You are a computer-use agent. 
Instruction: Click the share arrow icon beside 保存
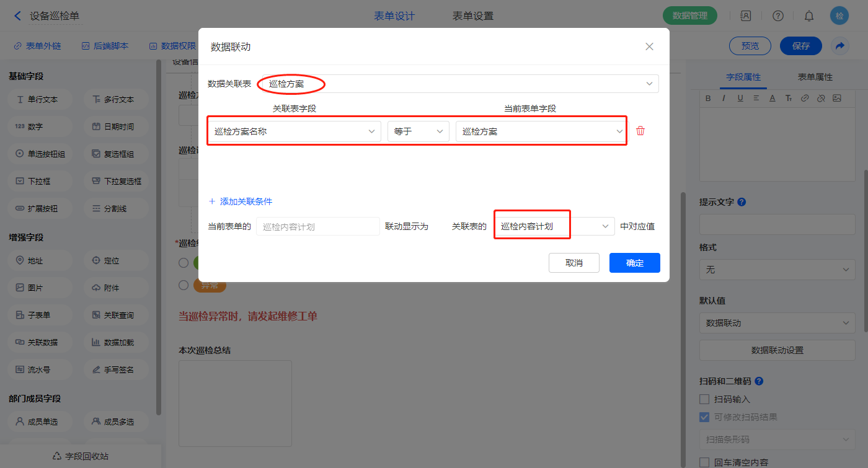840,46
